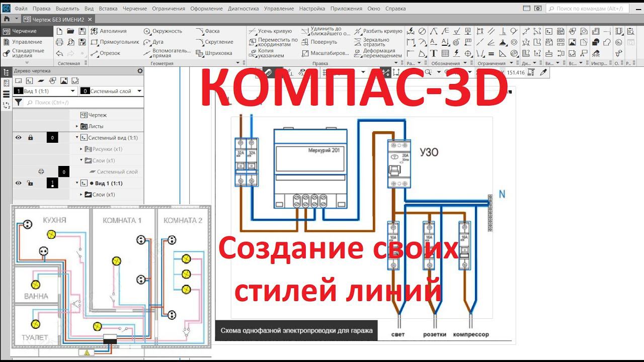
Task: Open the Диагностика menu
Action: pyautogui.click(x=243, y=9)
